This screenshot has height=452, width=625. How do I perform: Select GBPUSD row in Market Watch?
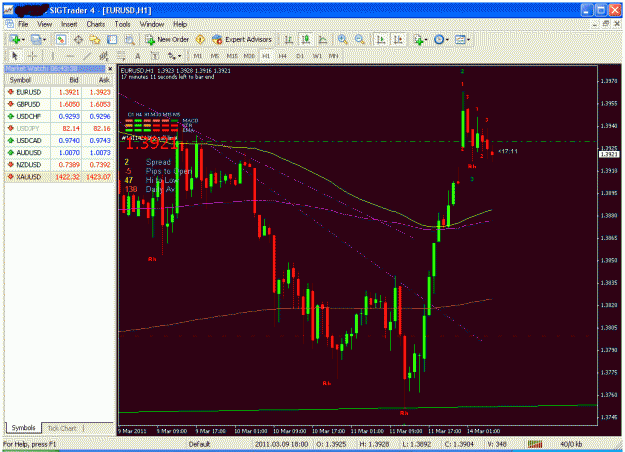point(59,104)
